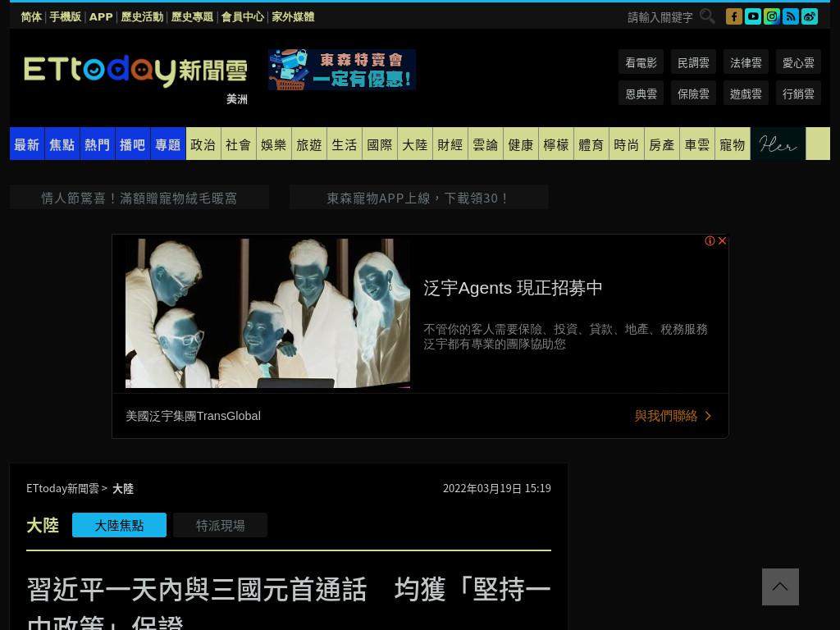Go to 檸檬 section
The image size is (840, 630).
click(557, 144)
